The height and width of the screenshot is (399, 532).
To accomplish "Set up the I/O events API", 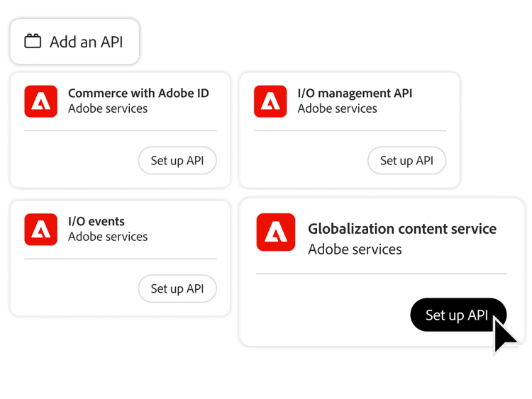I will (177, 288).
